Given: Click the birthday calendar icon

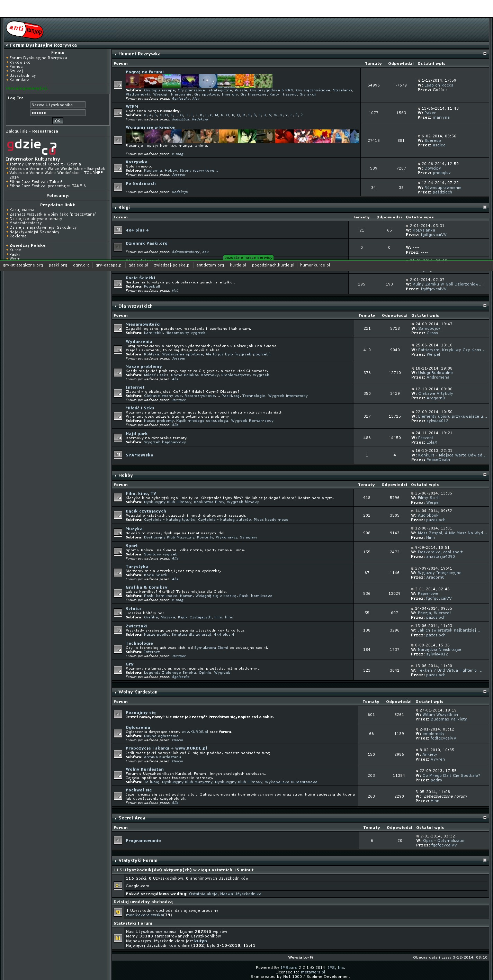Looking at the screenshot, I should 118,912.
